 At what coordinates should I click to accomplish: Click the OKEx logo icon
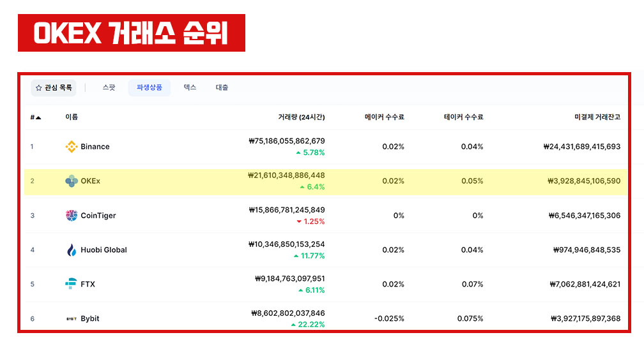tap(72, 181)
